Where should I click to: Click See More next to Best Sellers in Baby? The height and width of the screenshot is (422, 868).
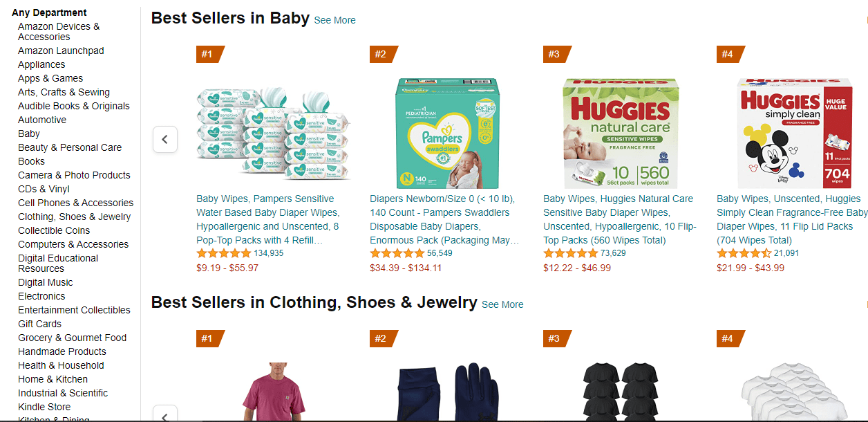[334, 20]
